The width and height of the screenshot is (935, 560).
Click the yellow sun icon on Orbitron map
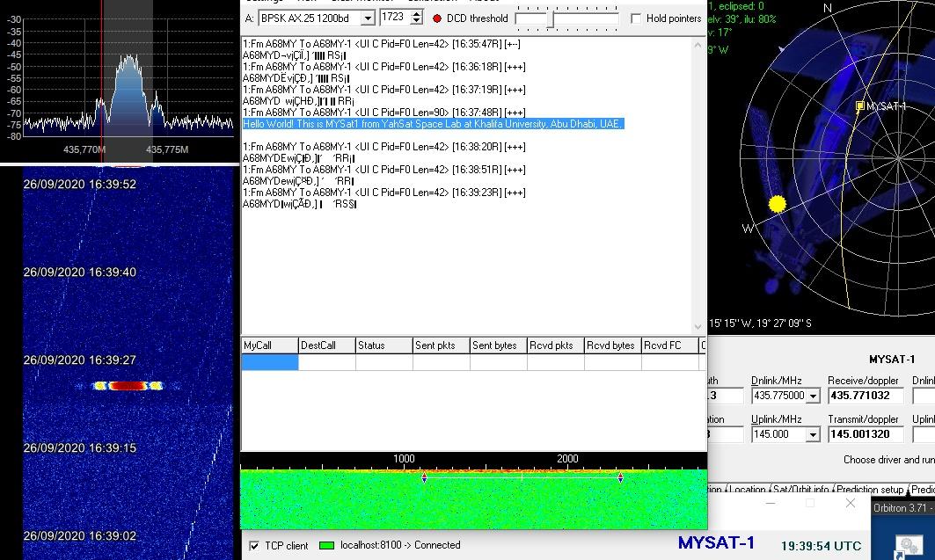(777, 204)
